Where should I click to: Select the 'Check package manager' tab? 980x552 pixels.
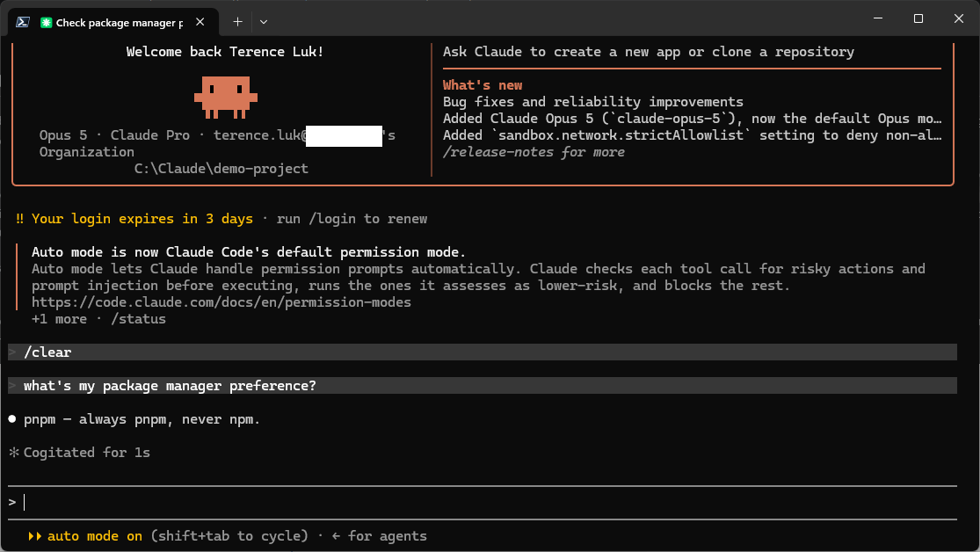coord(113,23)
